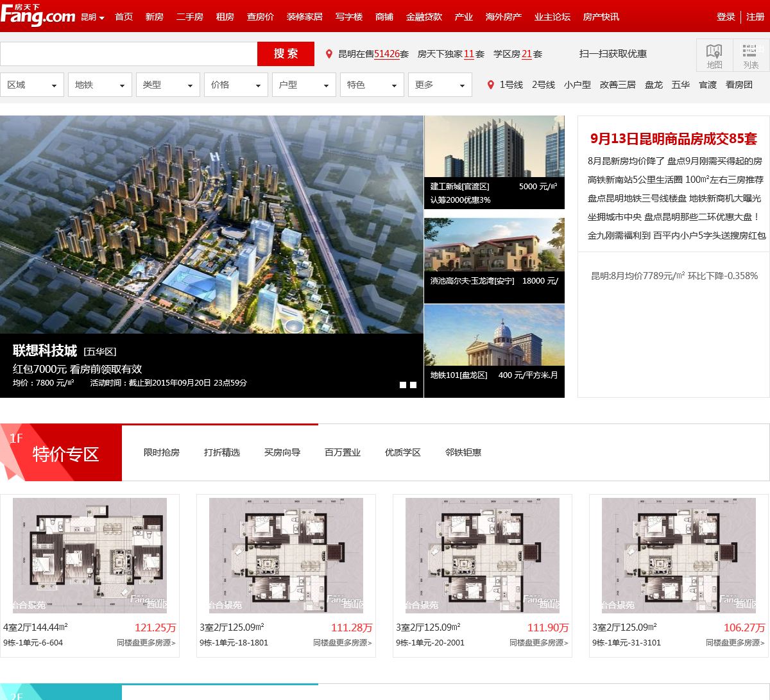Expand 户型 filter dropdown

[x=304, y=85]
